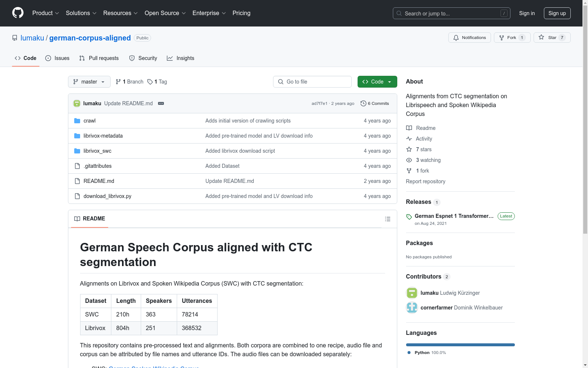This screenshot has width=588, height=368.
Task: Click the fork icon in About
Action: 409,171
